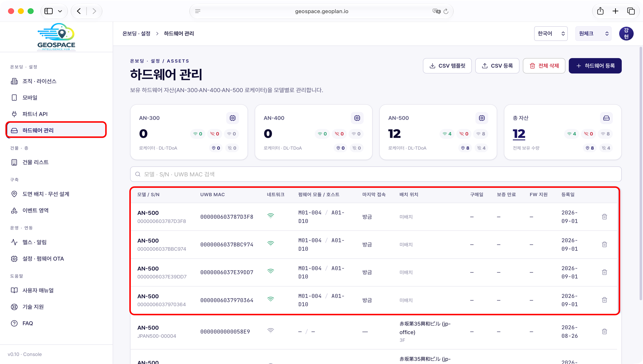The height and width of the screenshot is (364, 643).
Task: Click the 마지막 접속 column header
Action: 374,194
